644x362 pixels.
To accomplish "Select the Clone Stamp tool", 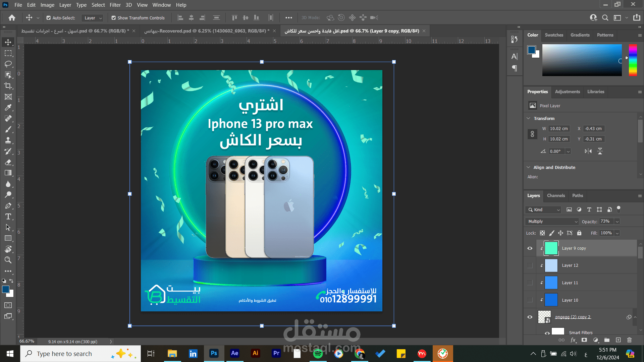I will tap(8, 140).
